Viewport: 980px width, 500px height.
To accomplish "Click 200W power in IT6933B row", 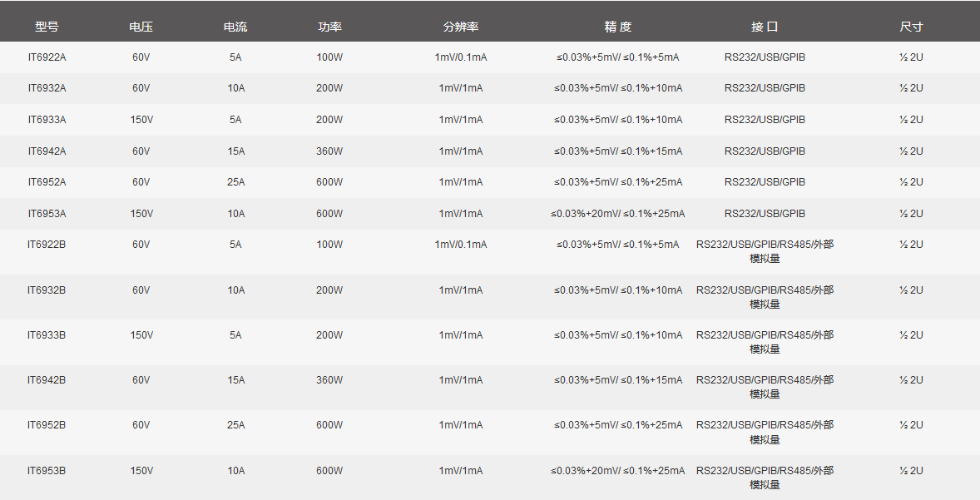I will click(x=329, y=335).
